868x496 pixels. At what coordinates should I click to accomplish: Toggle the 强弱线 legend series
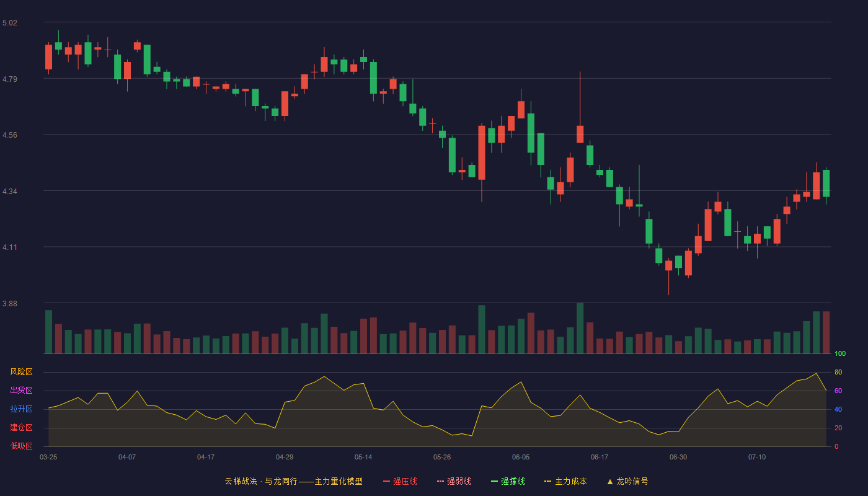(454, 481)
